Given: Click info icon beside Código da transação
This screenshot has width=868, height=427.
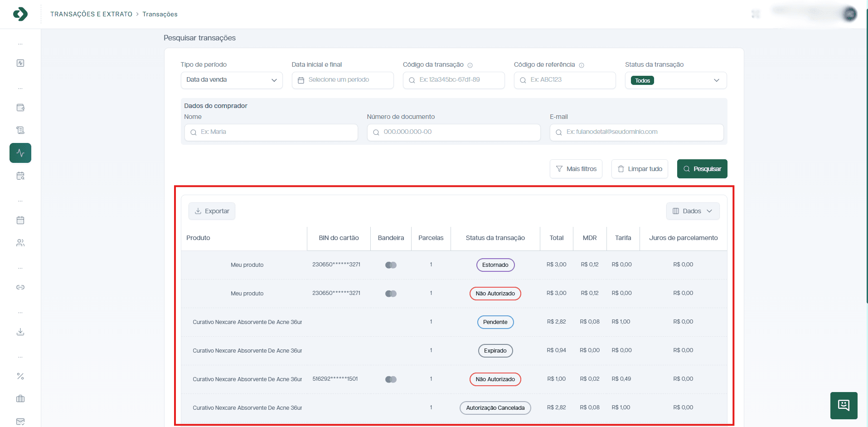Looking at the screenshot, I should pyautogui.click(x=470, y=65).
